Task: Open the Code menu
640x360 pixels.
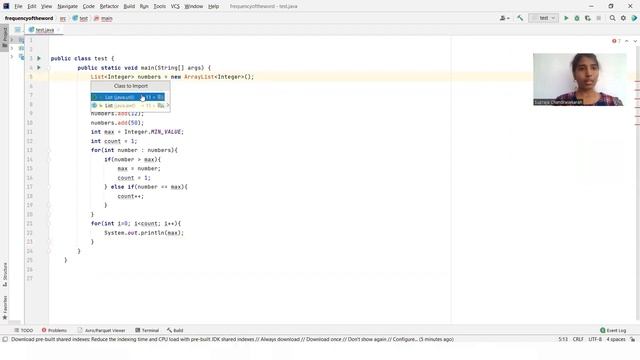Action: [89, 7]
